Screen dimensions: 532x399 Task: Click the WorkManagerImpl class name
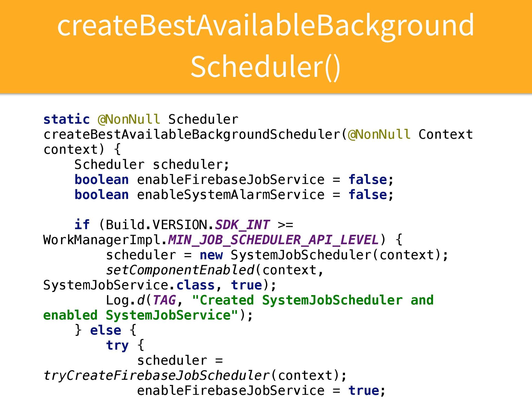point(102,240)
